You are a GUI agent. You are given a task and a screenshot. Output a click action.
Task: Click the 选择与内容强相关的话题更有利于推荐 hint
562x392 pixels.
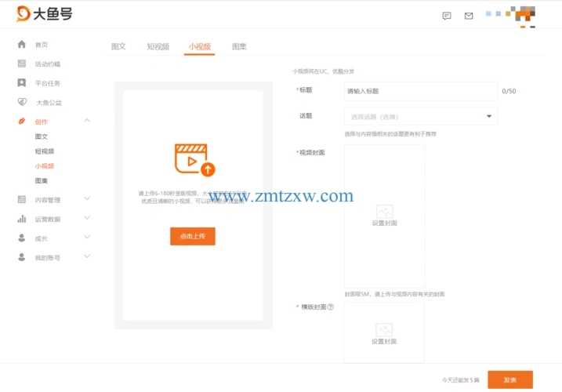(x=390, y=134)
